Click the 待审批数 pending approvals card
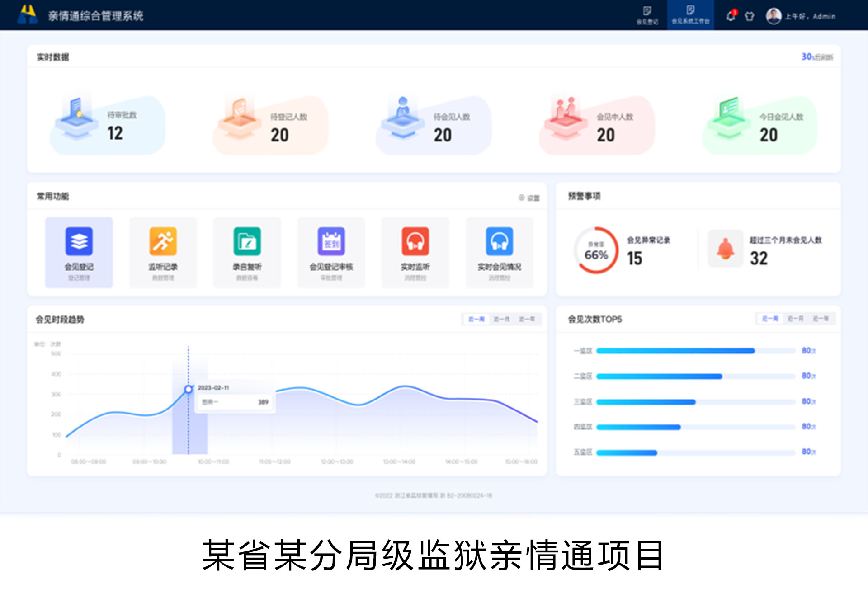The width and height of the screenshot is (868, 598). pyautogui.click(x=107, y=125)
